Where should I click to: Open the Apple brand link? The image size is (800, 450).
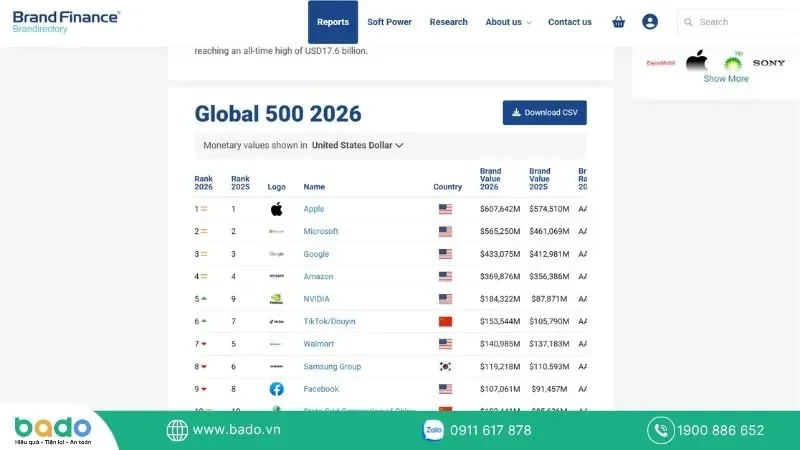point(314,209)
